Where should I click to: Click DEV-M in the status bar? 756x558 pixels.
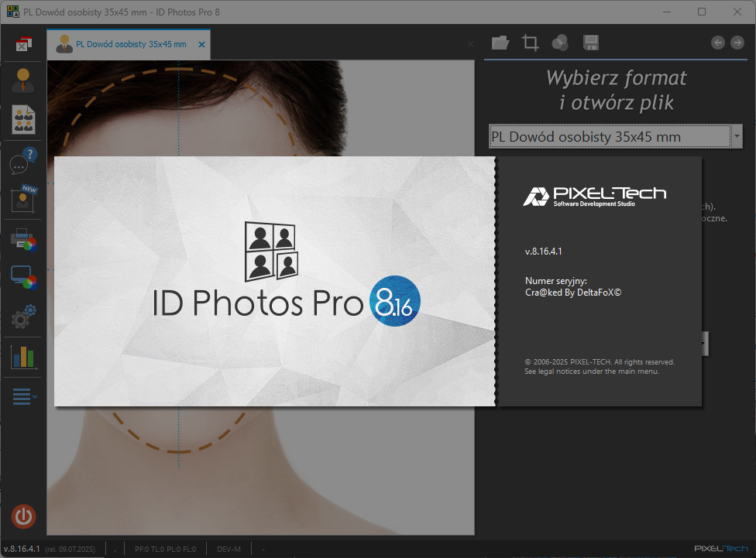(229, 549)
